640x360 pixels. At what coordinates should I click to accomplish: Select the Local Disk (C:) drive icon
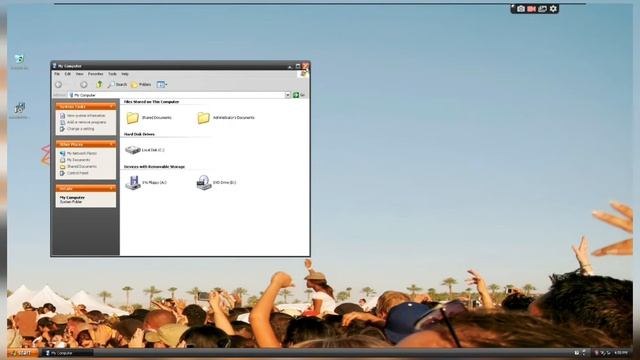coord(133,150)
